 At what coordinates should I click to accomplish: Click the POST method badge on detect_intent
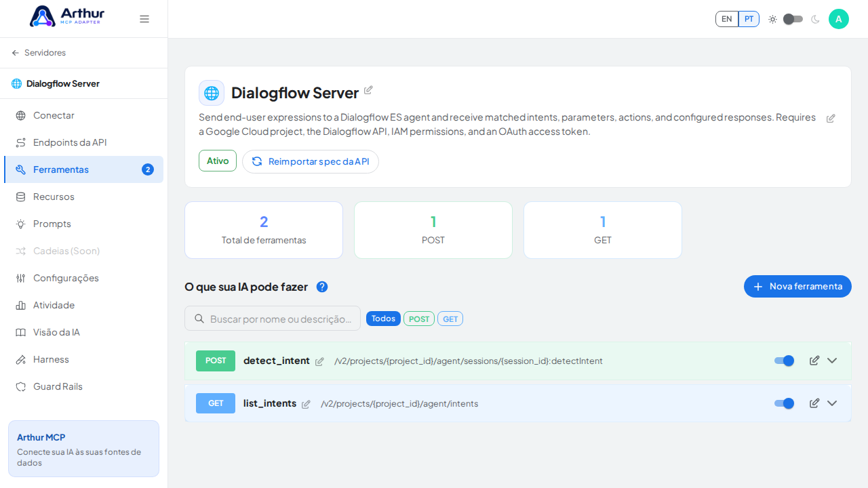[x=216, y=361]
